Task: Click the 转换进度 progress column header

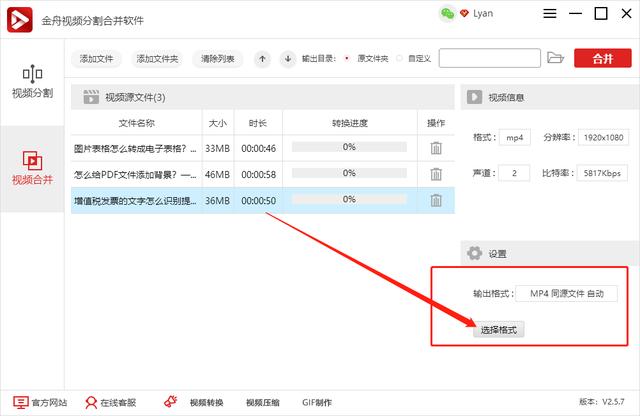Action: (x=350, y=123)
